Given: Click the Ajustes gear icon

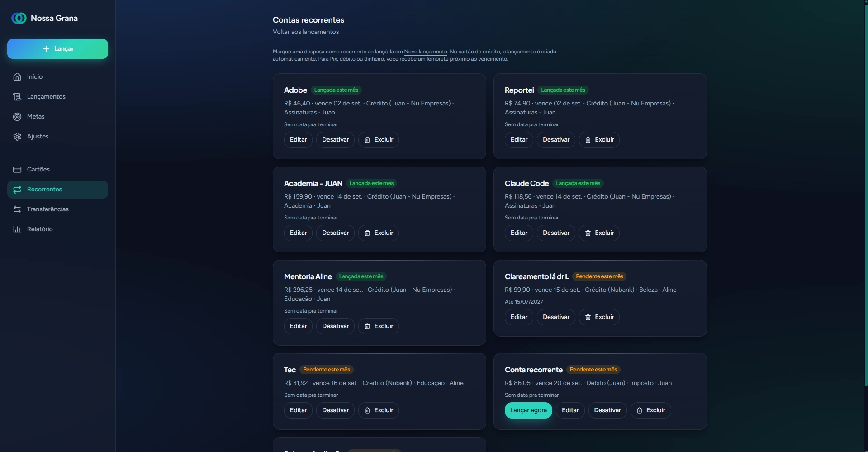Looking at the screenshot, I should 17,137.
